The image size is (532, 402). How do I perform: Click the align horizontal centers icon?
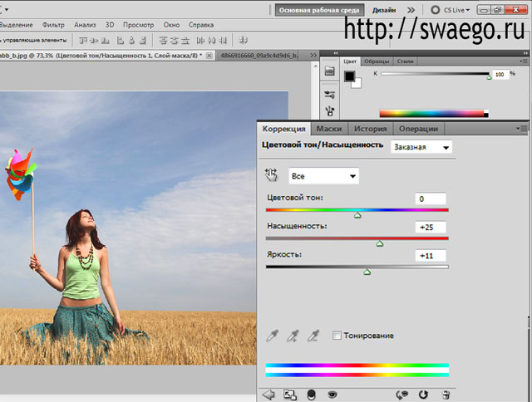(131, 41)
